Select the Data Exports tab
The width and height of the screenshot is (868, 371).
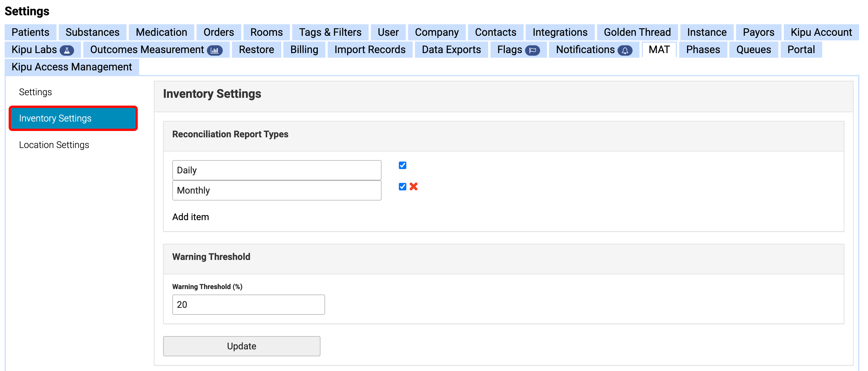451,50
